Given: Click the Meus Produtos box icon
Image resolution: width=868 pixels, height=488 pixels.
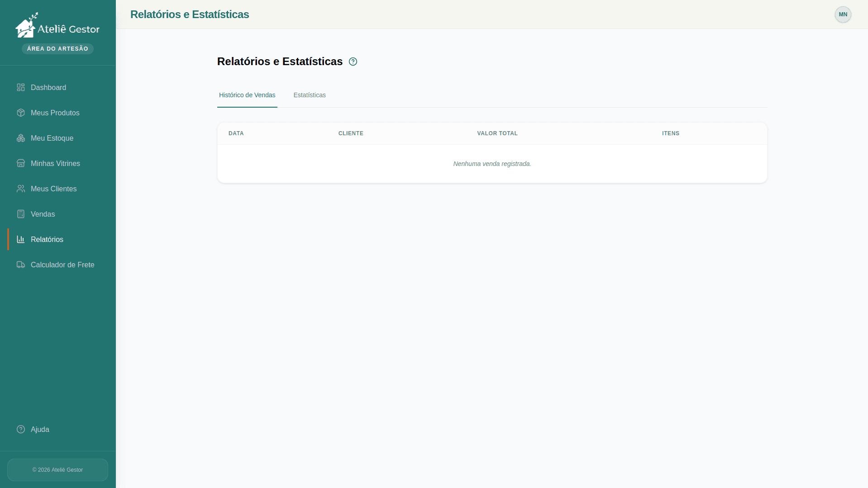Looking at the screenshot, I should pos(21,113).
